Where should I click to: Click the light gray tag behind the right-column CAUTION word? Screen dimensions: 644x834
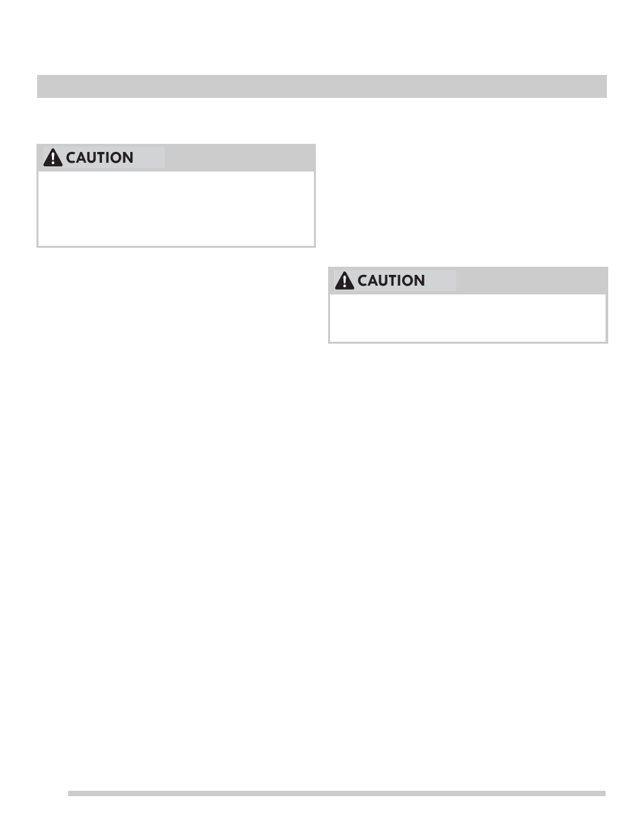pos(396,280)
